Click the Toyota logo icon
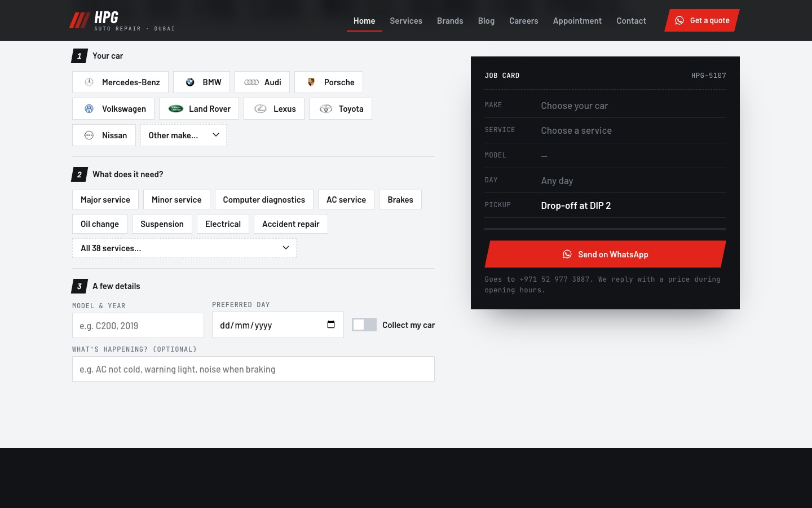The width and height of the screenshot is (812, 508). pyautogui.click(x=326, y=109)
